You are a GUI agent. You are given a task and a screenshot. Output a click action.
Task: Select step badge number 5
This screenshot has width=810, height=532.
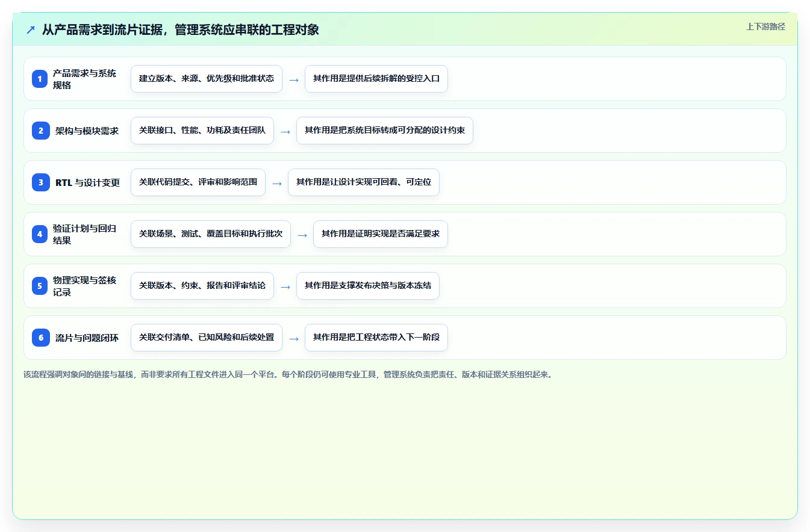click(40, 286)
